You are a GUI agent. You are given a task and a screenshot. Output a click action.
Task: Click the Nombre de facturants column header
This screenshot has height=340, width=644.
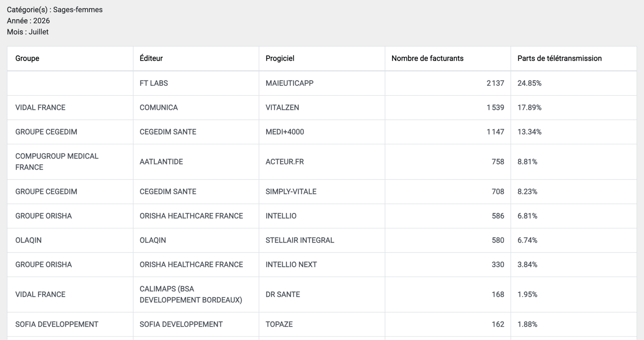point(448,59)
